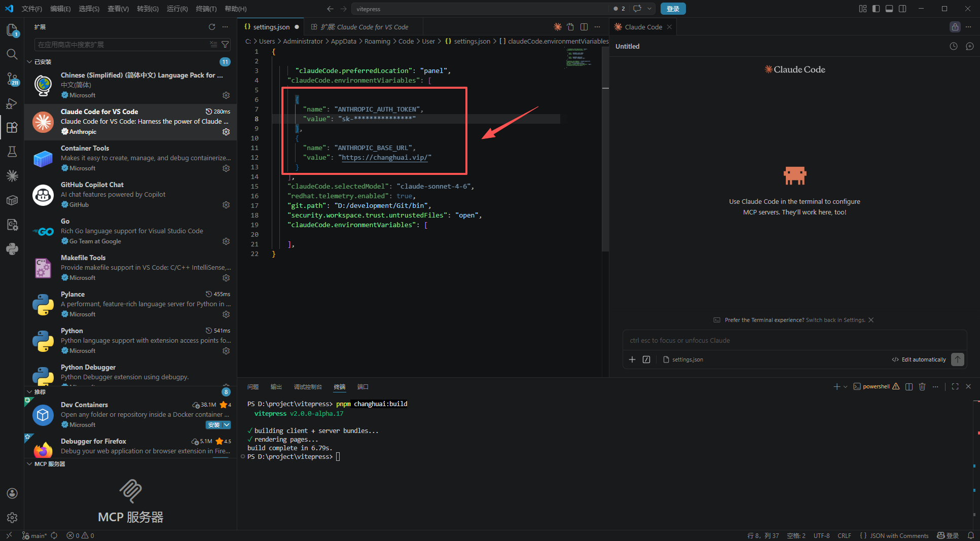Switch to the 调试控制台 panel tab

pos(308,387)
